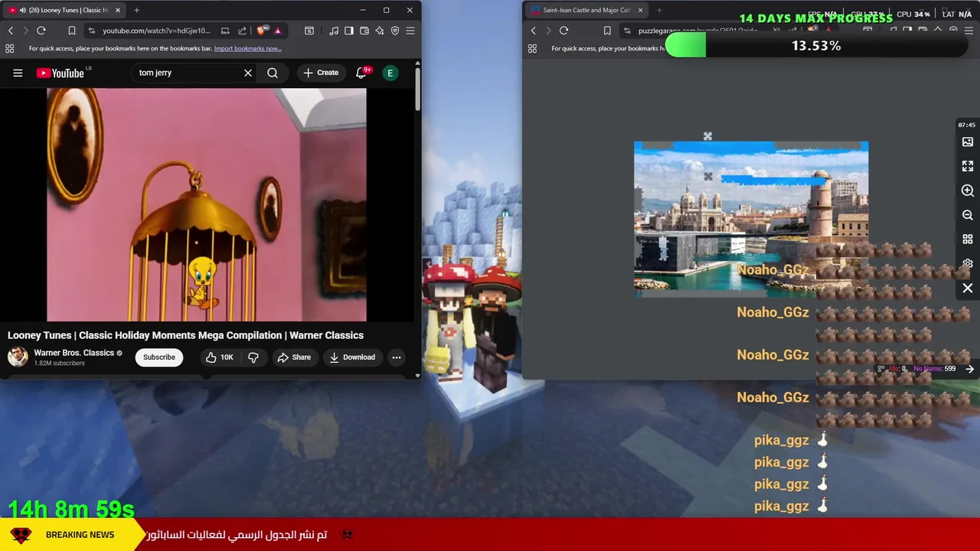This screenshot has width=980, height=551.
Task: Open Warner Bros. Classics channel name
Action: point(73,353)
